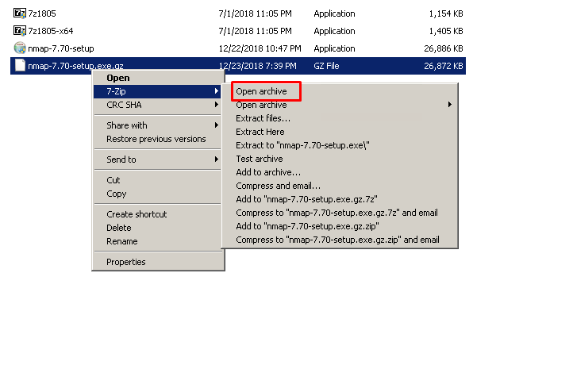Click Open archive entry with submenu arrow
573x392 pixels.
[340, 105]
